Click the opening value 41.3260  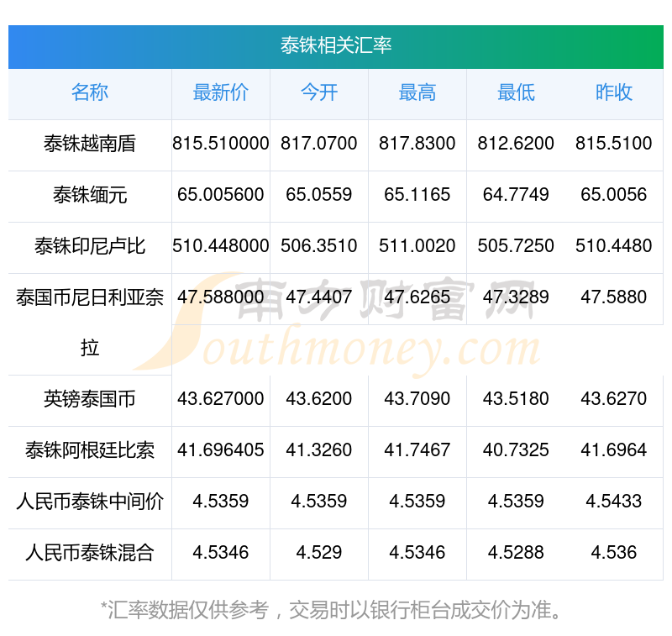(319, 450)
